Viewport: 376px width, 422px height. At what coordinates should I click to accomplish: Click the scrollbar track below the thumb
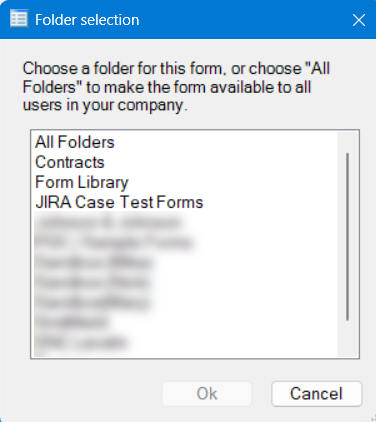[x=348, y=339]
